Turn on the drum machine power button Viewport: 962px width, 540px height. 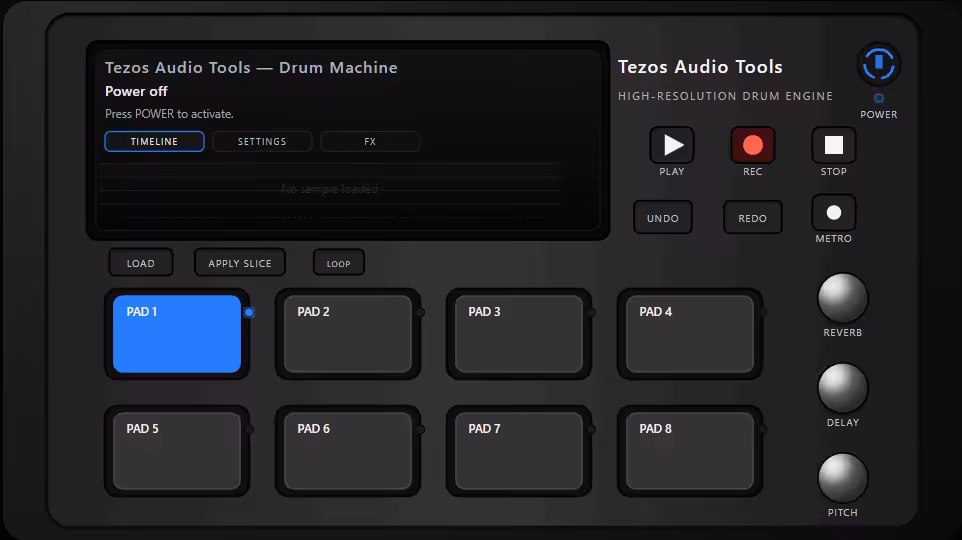(879, 64)
